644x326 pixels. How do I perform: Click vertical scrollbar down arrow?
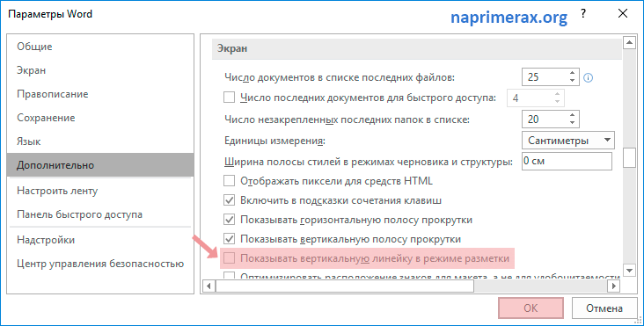click(x=629, y=270)
